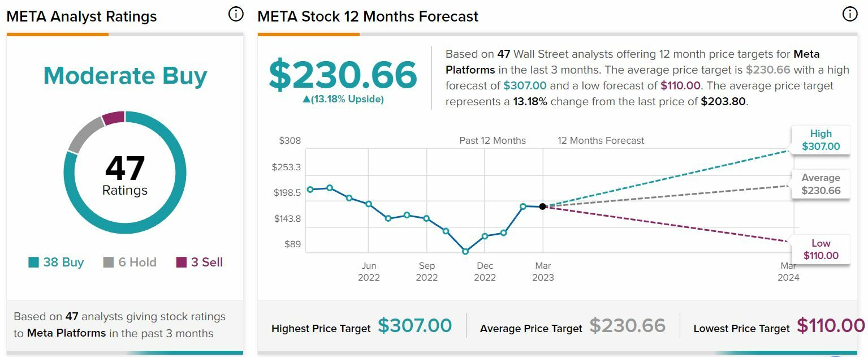Screen dimensions: 868x357
Task: Click the Moderate Buy consensus heading
Action: pyautogui.click(x=125, y=76)
